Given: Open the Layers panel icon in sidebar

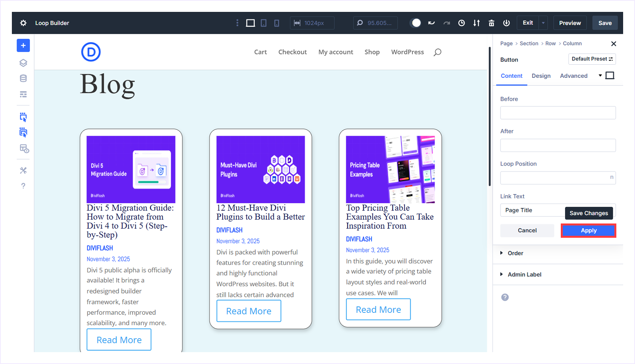Looking at the screenshot, I should (x=23, y=63).
